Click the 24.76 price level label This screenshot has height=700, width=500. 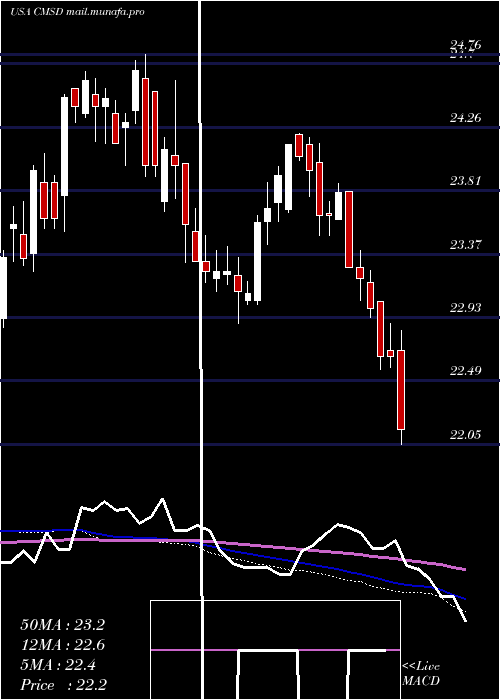(x=466, y=44)
